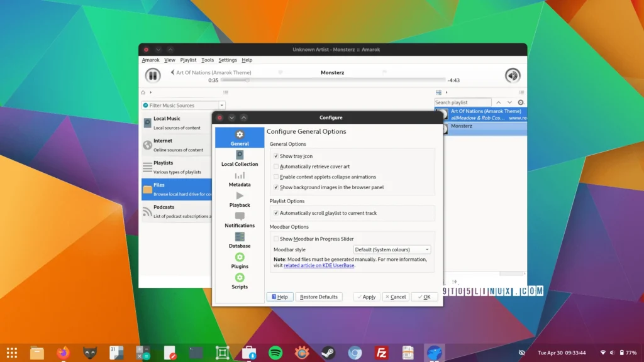Click the home icon in media sources breadcrumb
The width and height of the screenshot is (644, 362).
coord(143,92)
